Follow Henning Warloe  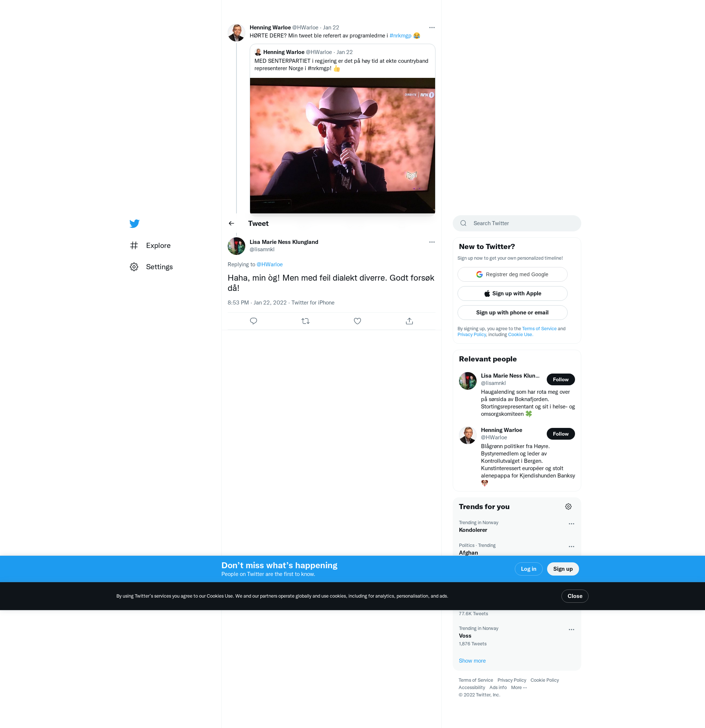click(561, 434)
